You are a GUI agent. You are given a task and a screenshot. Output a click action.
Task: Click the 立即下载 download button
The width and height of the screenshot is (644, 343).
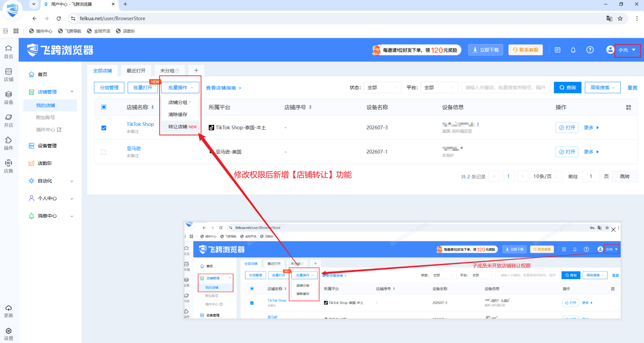(486, 50)
